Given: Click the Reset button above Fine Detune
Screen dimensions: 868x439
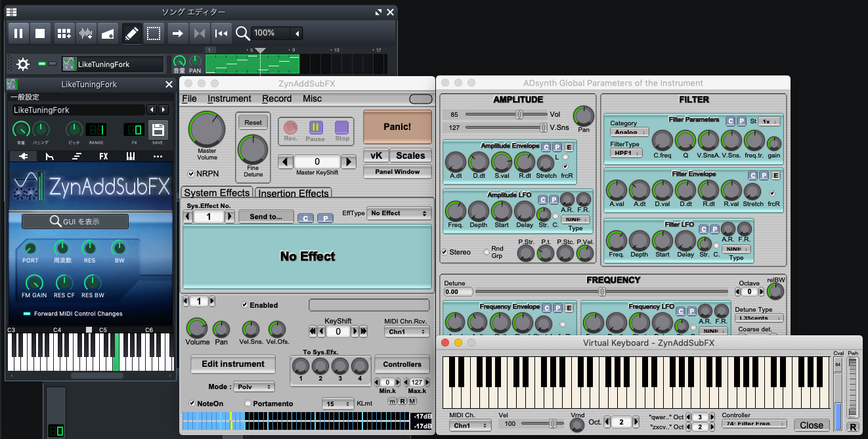Looking at the screenshot, I should pos(253,122).
